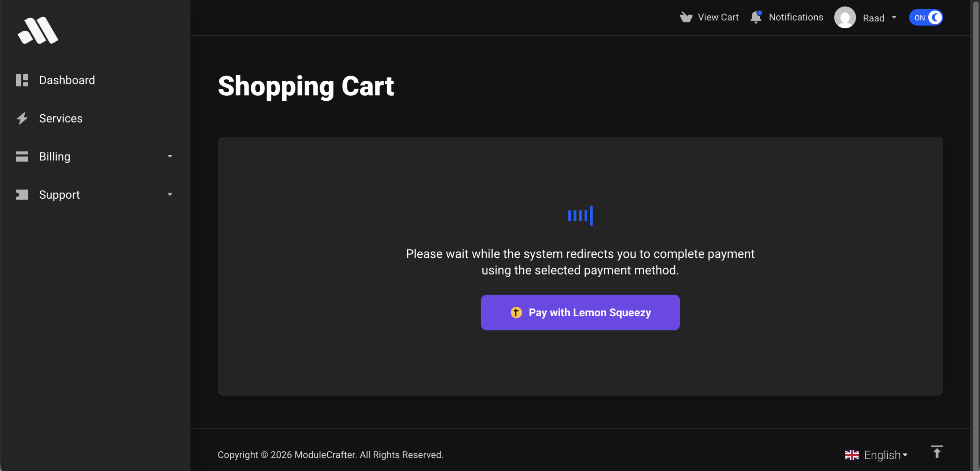Click the Raad user avatar
The image size is (980, 471).
click(845, 18)
